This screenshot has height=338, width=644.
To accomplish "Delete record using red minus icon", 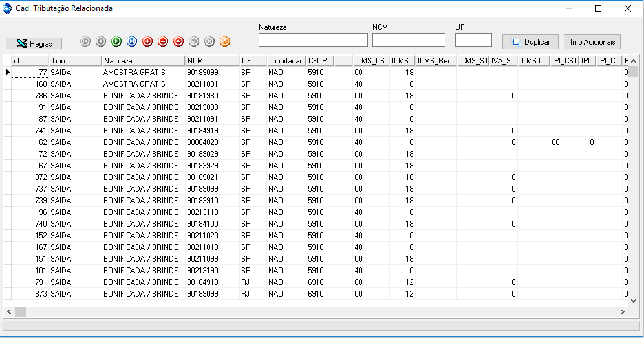I will tap(163, 41).
